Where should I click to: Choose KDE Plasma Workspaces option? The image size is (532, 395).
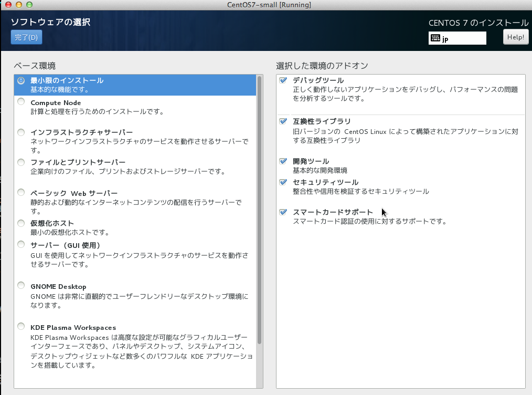[21, 326]
